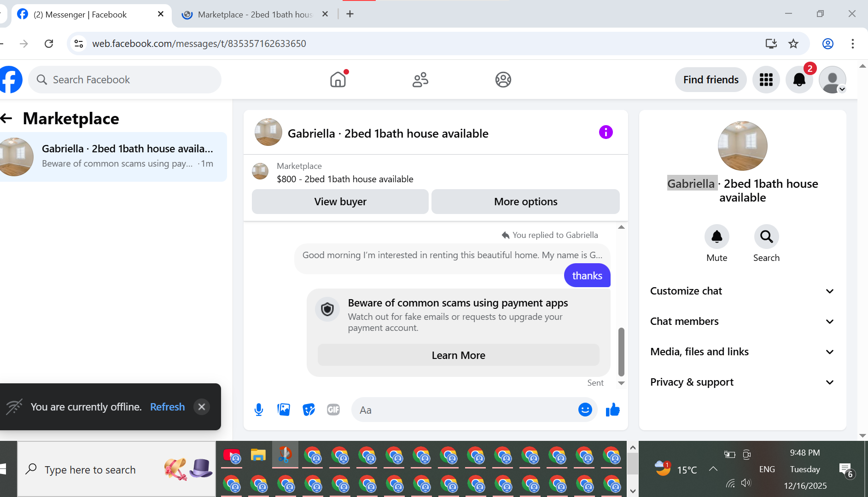The width and height of the screenshot is (868, 497).
Task: Open the Snipping Tool from the taskbar
Action: pyautogui.click(x=285, y=455)
